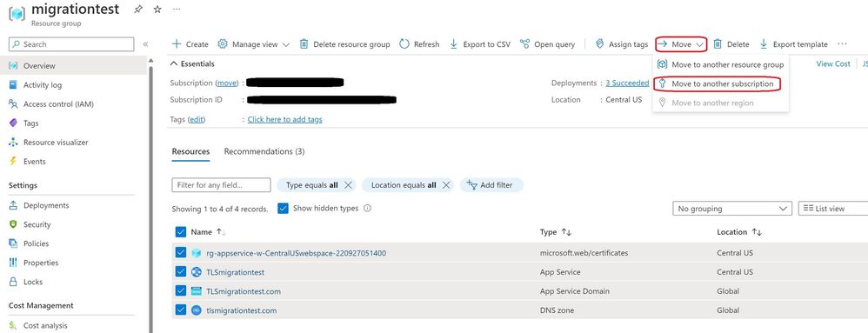This screenshot has height=333, width=868.
Task: Uncheck the tlsmigrationtest.com DNS zone checkbox
Action: (x=180, y=310)
